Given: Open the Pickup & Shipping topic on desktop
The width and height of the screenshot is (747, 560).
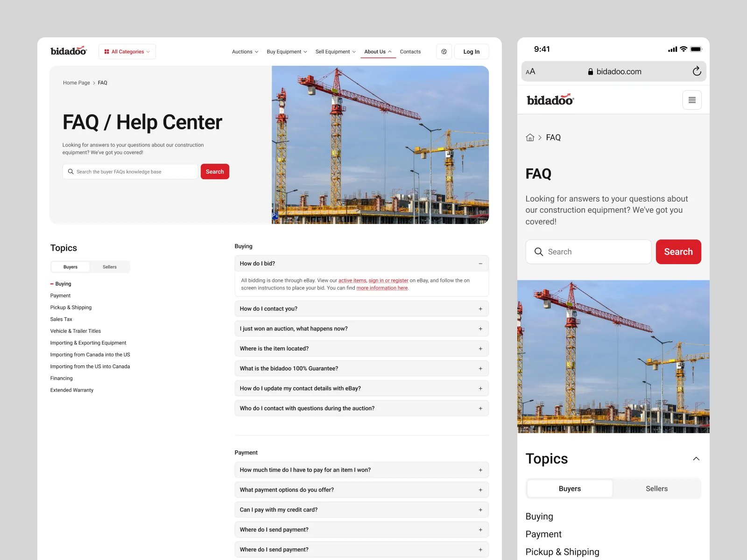Looking at the screenshot, I should [71, 308].
